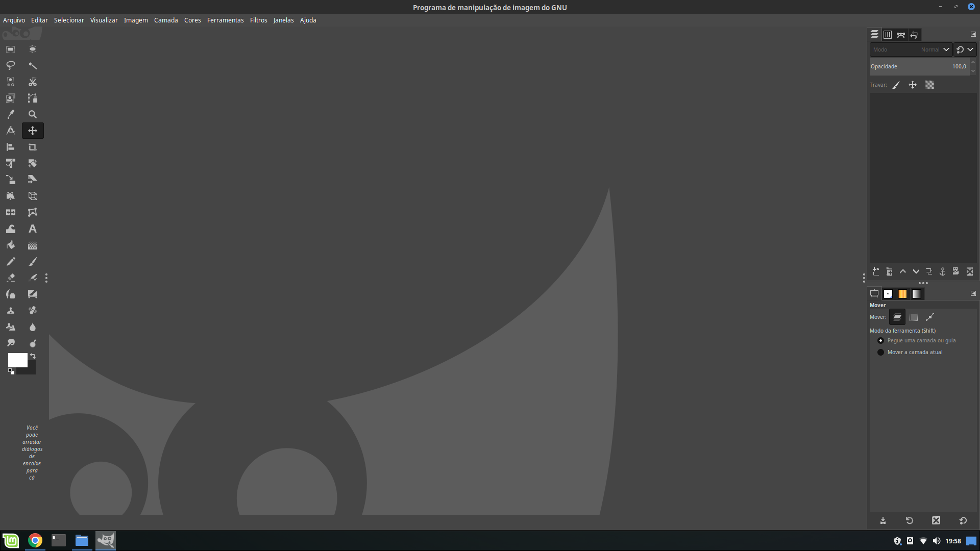Open the Filtros menu
Screen dimensions: 980x551
click(x=258, y=20)
